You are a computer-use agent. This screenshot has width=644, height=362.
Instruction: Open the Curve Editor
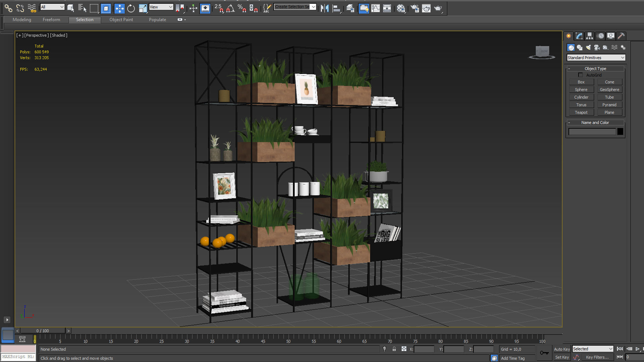click(x=376, y=8)
